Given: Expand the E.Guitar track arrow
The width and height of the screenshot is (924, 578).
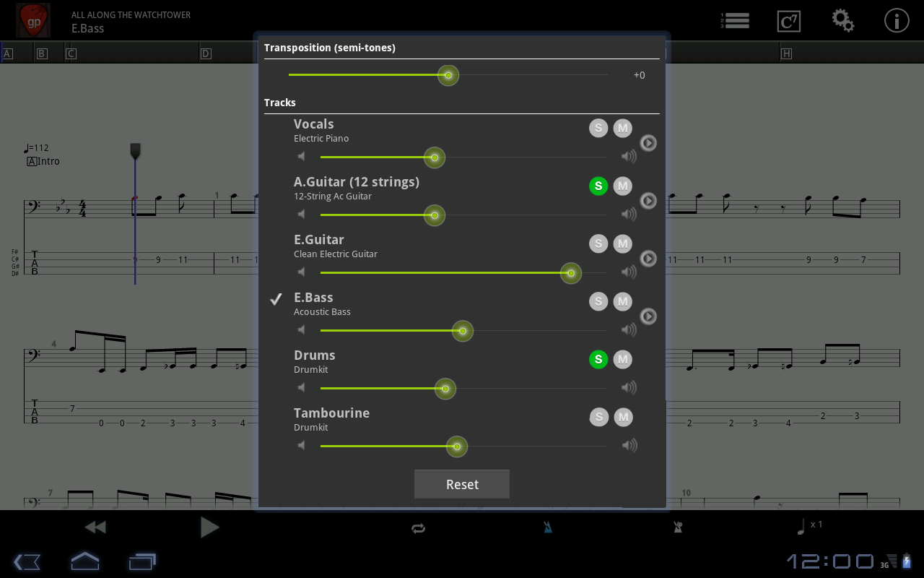Looking at the screenshot, I should click(648, 259).
